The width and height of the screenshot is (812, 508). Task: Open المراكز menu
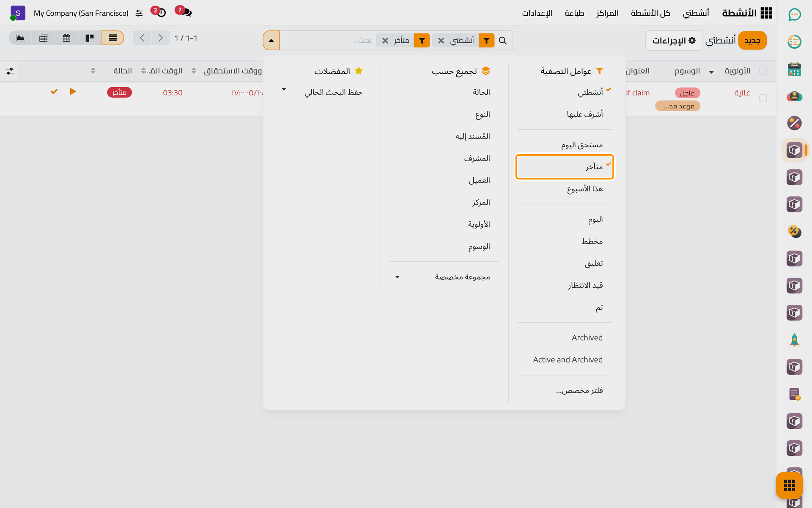(x=607, y=13)
